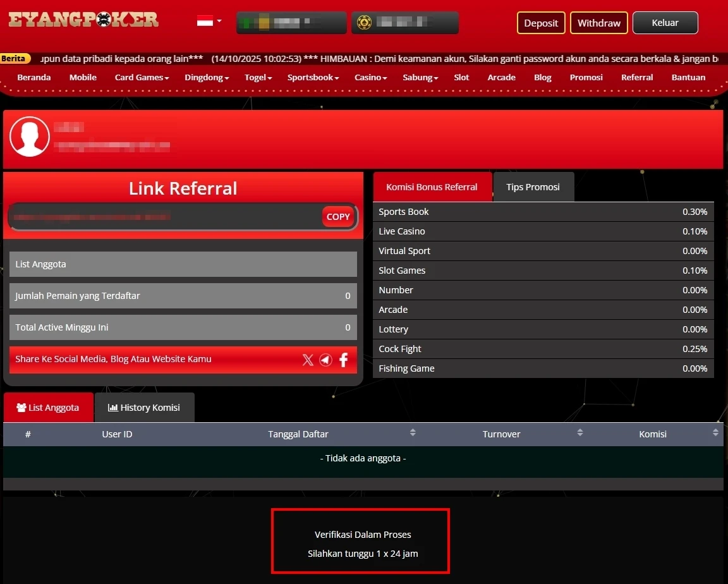Click the Telegram share icon
The height and width of the screenshot is (584, 728).
[x=325, y=360]
